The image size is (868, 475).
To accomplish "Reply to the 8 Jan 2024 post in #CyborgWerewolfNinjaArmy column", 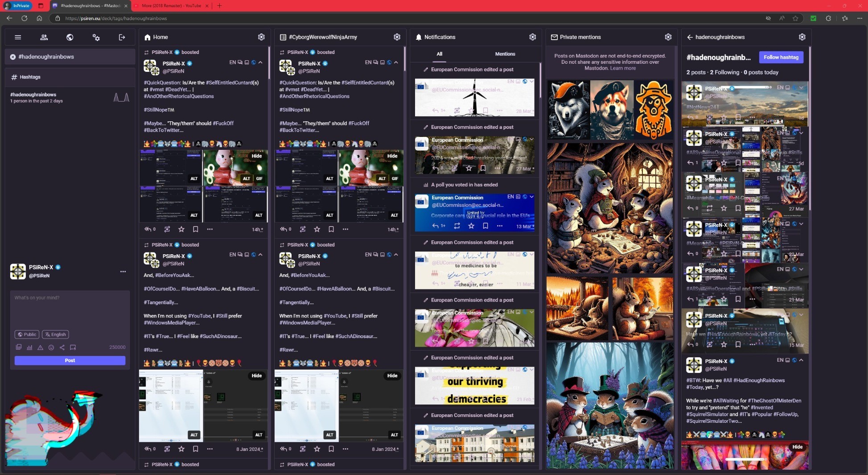I will click(x=283, y=449).
